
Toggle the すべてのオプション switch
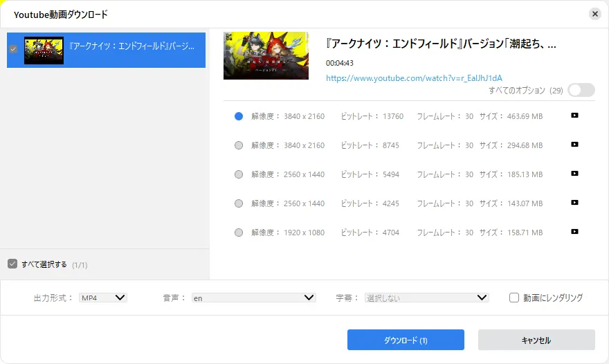(x=581, y=90)
